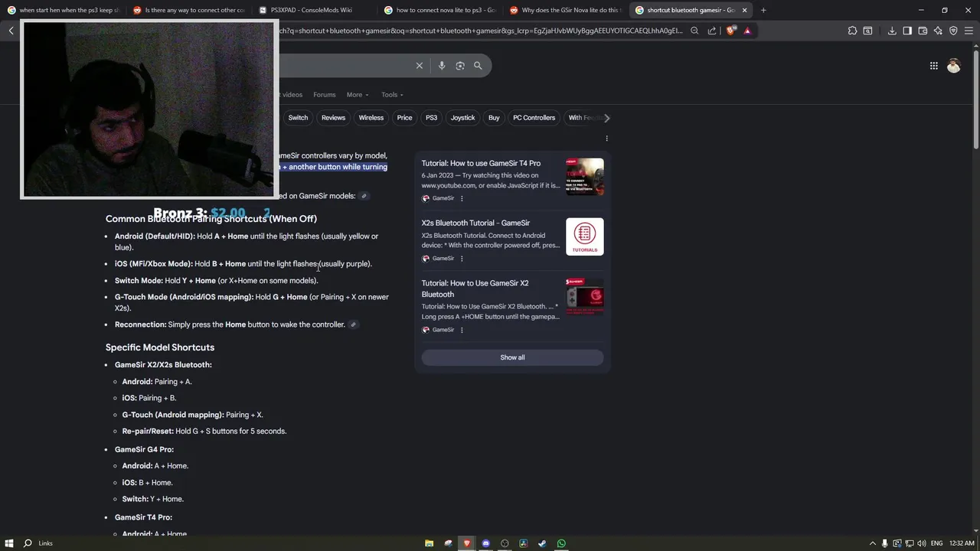
Task: Click the share page icon in address bar
Action: (x=712, y=31)
